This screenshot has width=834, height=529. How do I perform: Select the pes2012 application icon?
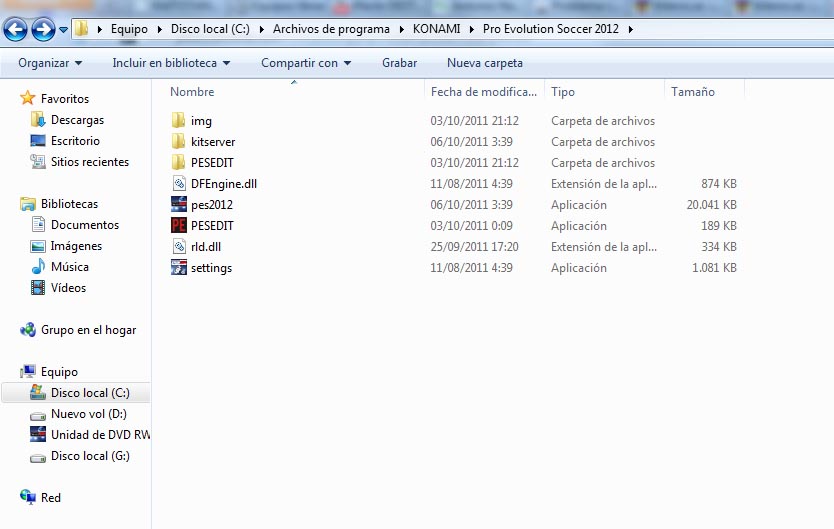pos(179,204)
